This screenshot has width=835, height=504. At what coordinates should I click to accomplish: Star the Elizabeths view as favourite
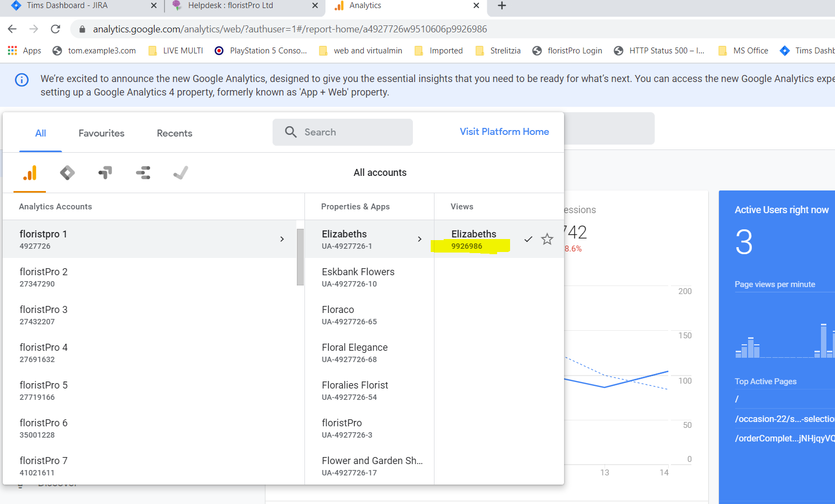click(547, 239)
